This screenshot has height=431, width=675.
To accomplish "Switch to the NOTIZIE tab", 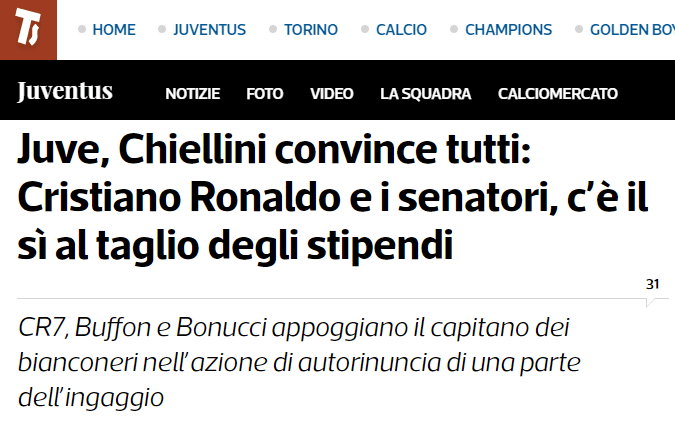I will click(x=192, y=94).
